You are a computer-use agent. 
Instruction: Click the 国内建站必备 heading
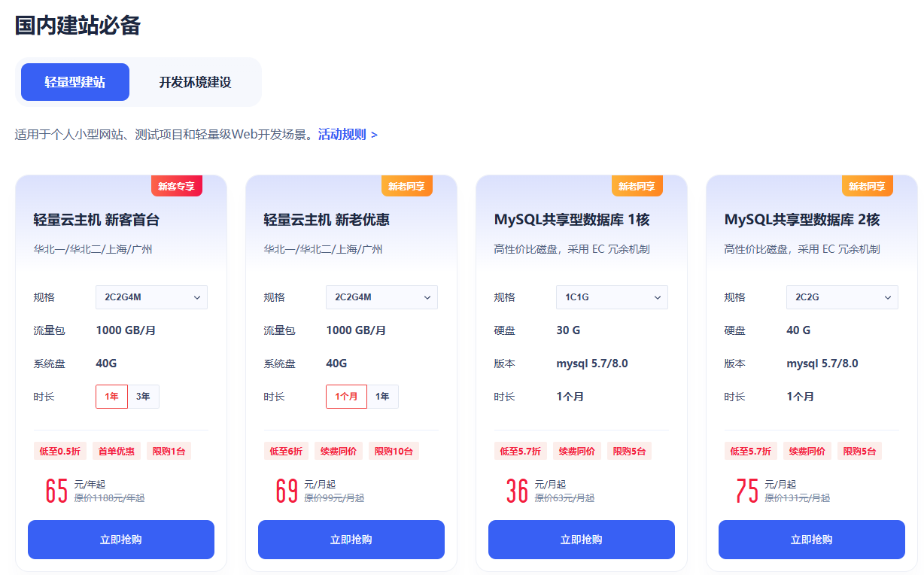78,25
